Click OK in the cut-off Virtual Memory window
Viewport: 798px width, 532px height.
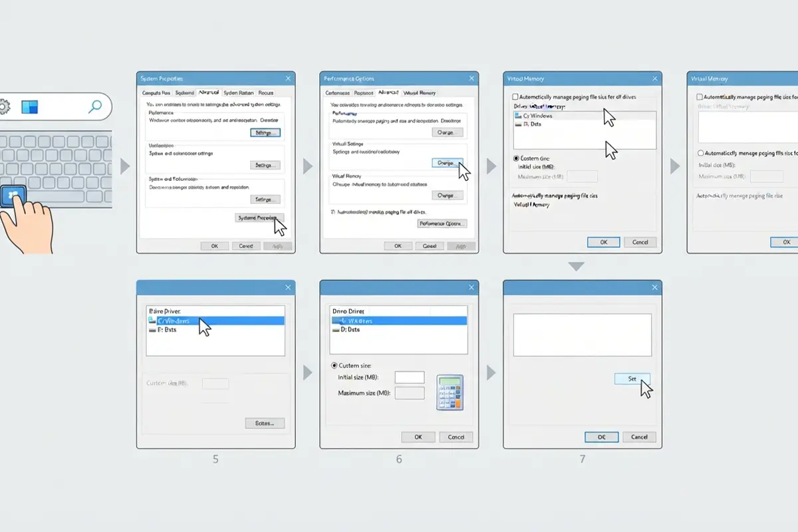pos(786,242)
